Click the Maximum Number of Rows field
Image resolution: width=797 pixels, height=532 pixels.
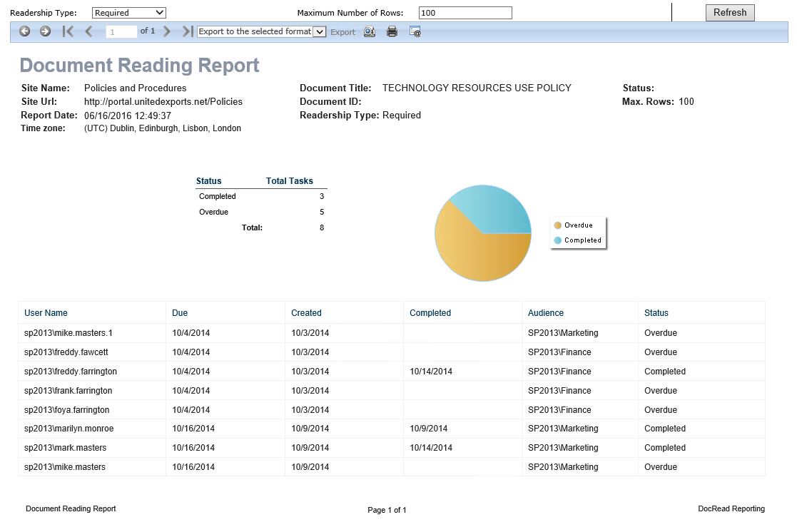[465, 13]
